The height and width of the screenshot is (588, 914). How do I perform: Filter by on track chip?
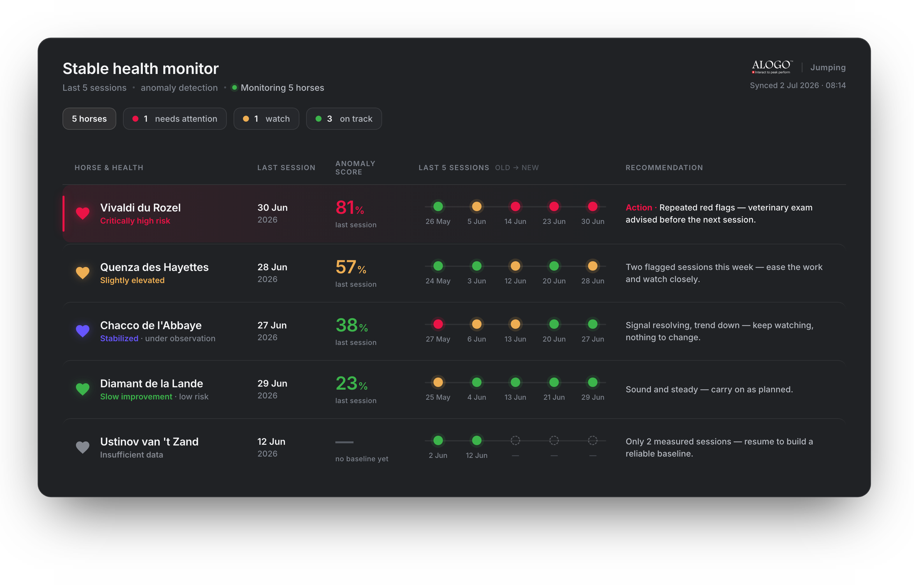[x=344, y=119]
